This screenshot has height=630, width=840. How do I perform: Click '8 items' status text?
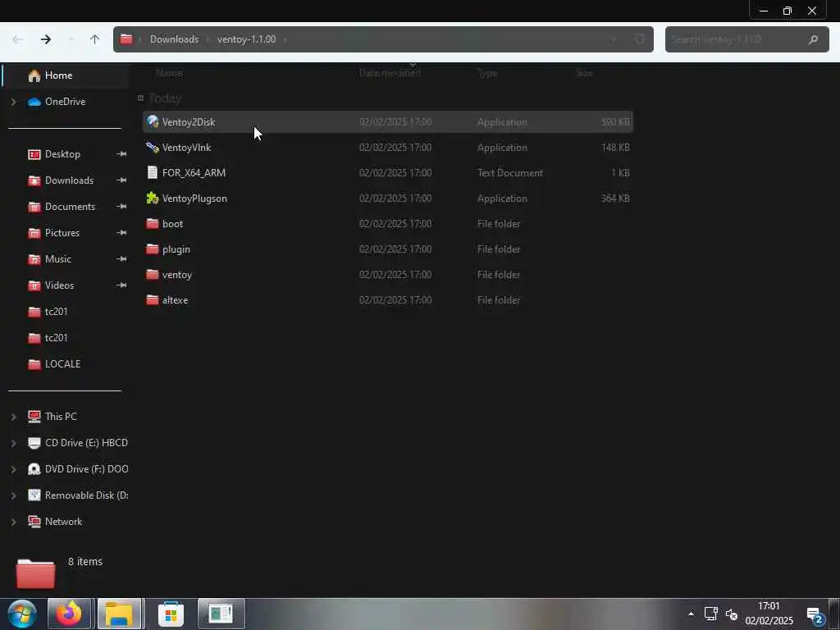click(x=85, y=562)
